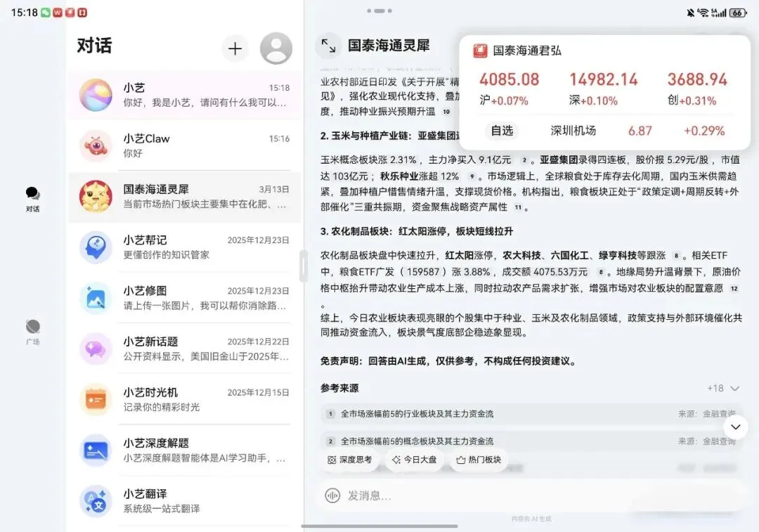Click the 国泰海通灵犀 mascot avatar
The image size is (759, 532).
click(96, 197)
